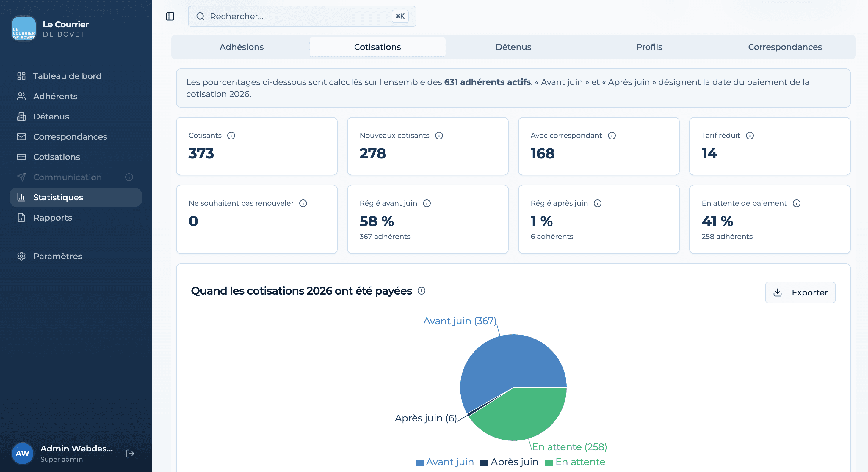
Task: Open the Correspondances tab
Action: [785, 47]
